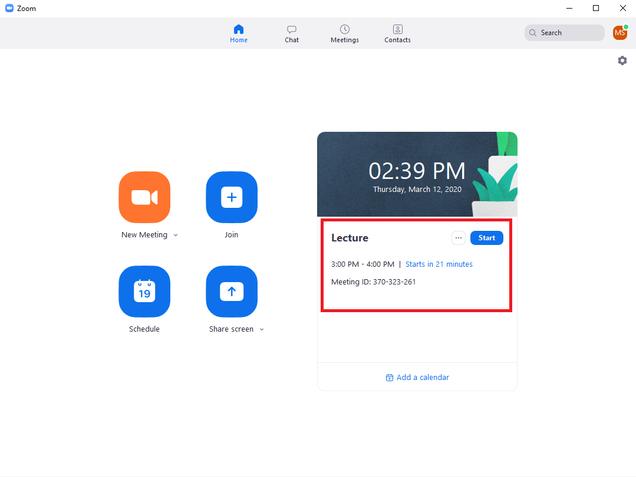Open the MS profile avatar
This screenshot has width=636, height=477.
tap(620, 33)
